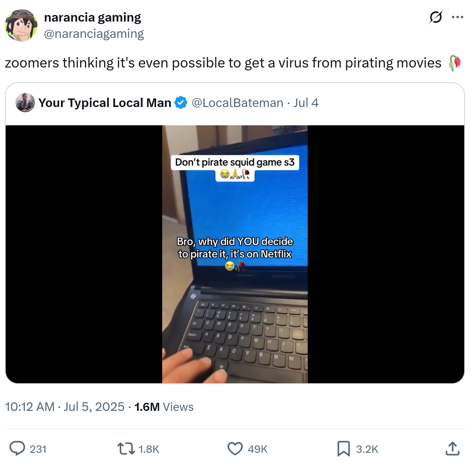
Task: Click Your Typical Local Man name
Action: pyautogui.click(x=105, y=103)
